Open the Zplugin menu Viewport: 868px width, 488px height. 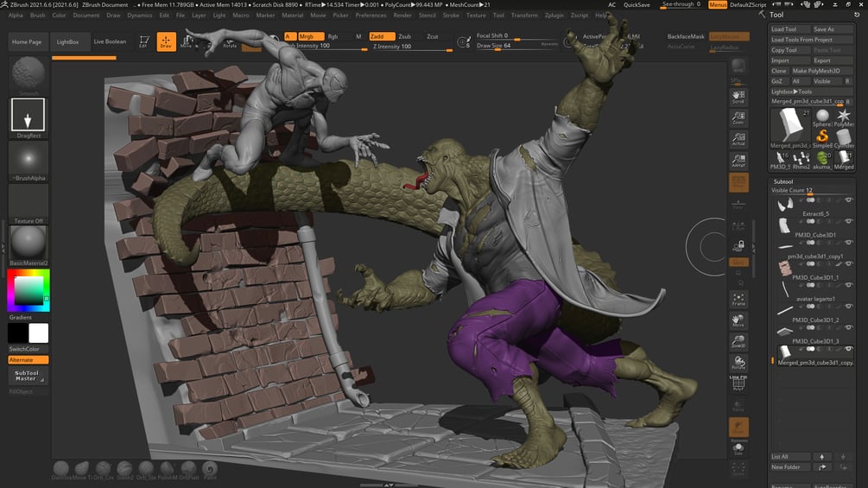click(x=554, y=16)
